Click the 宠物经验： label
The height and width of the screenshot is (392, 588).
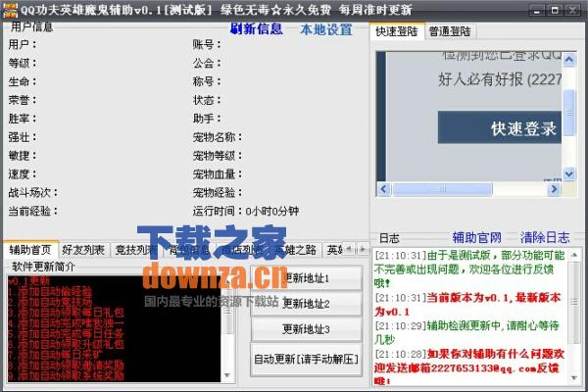tap(218, 192)
